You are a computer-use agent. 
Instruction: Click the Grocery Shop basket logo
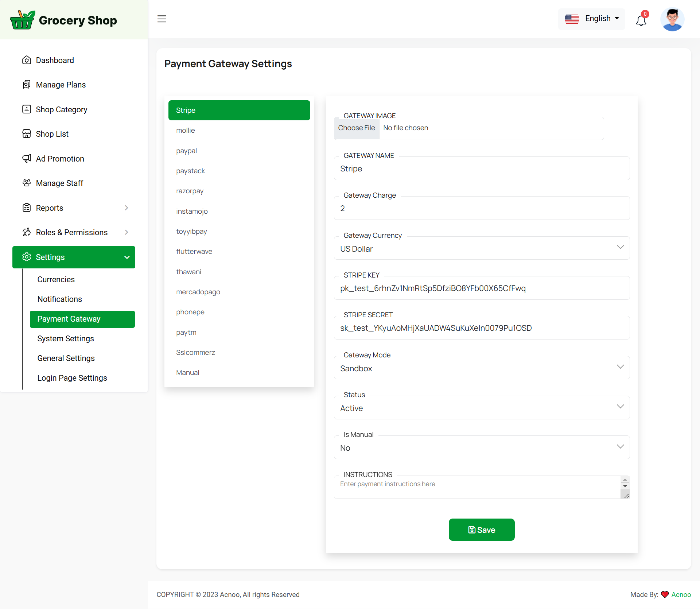point(22,20)
